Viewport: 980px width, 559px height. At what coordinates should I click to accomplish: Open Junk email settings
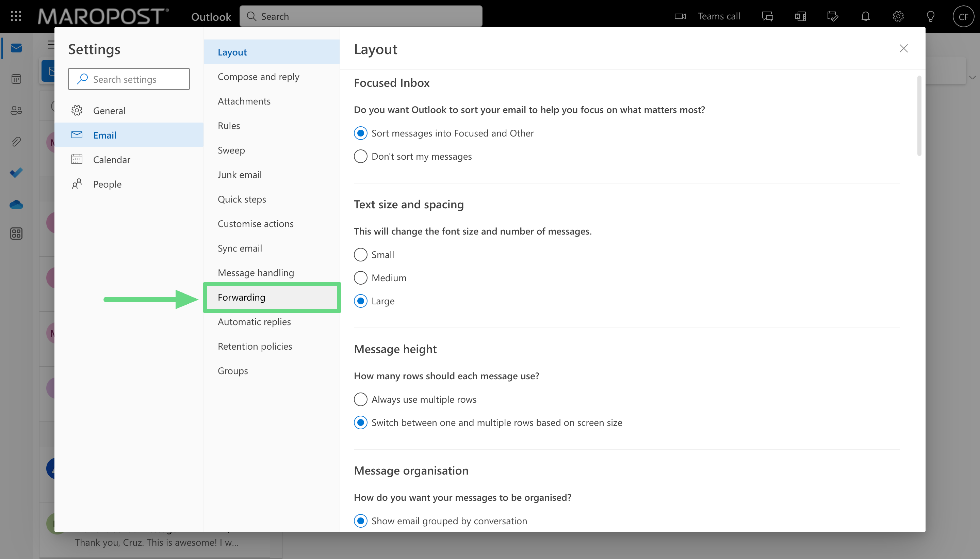pos(272,175)
